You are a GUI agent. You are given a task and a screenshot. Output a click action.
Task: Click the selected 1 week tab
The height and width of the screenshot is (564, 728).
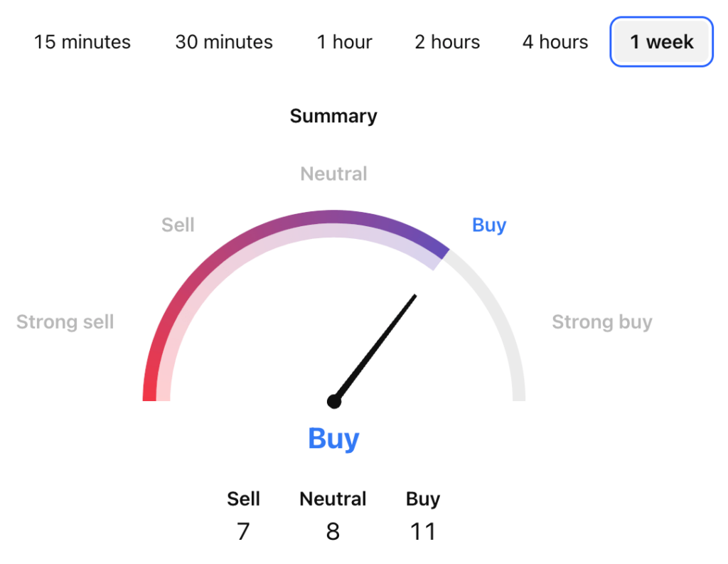tap(661, 42)
